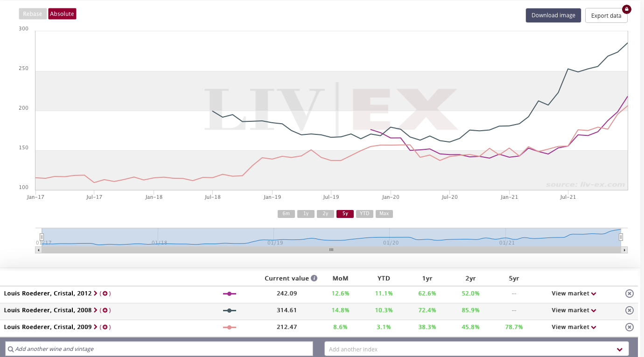The image size is (644, 357).
Task: Click the search icon in the wine field
Action: tap(10, 349)
